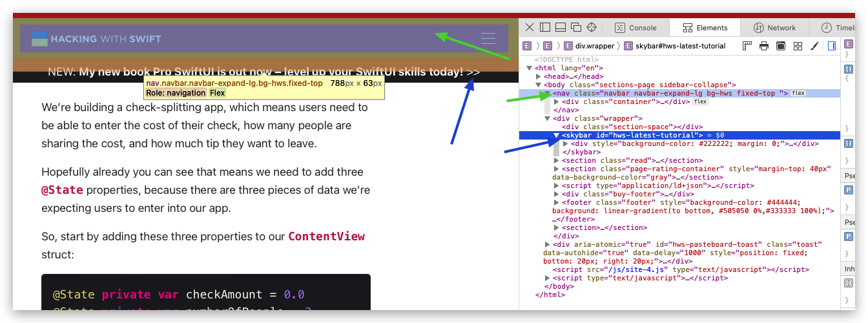Toggle rulers overlay icon in Elements toolbar
Screen dimensions: 868x323
point(747,46)
